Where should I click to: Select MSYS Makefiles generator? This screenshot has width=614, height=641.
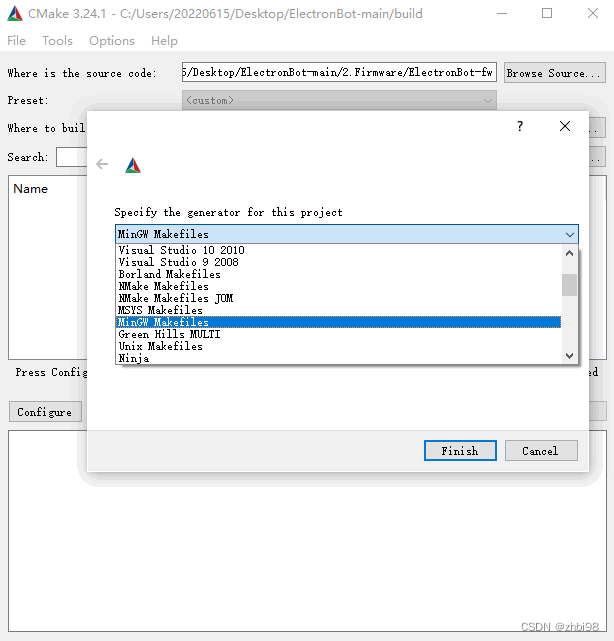point(338,310)
